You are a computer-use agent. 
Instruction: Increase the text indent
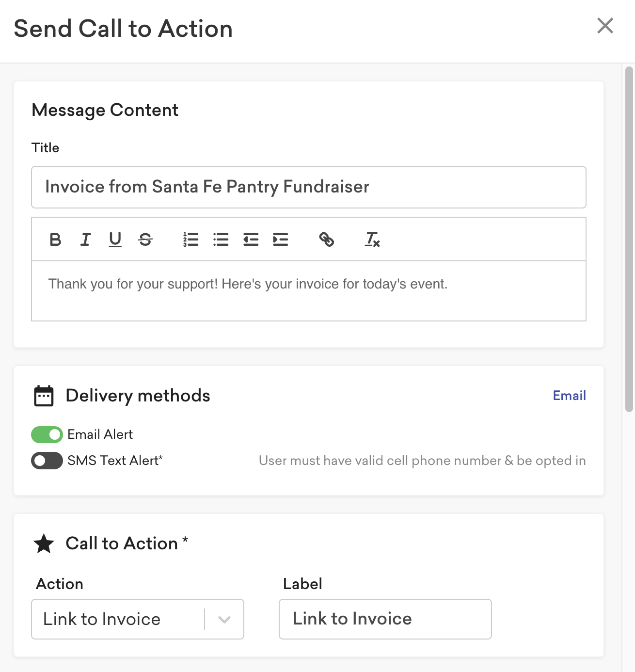click(x=281, y=240)
